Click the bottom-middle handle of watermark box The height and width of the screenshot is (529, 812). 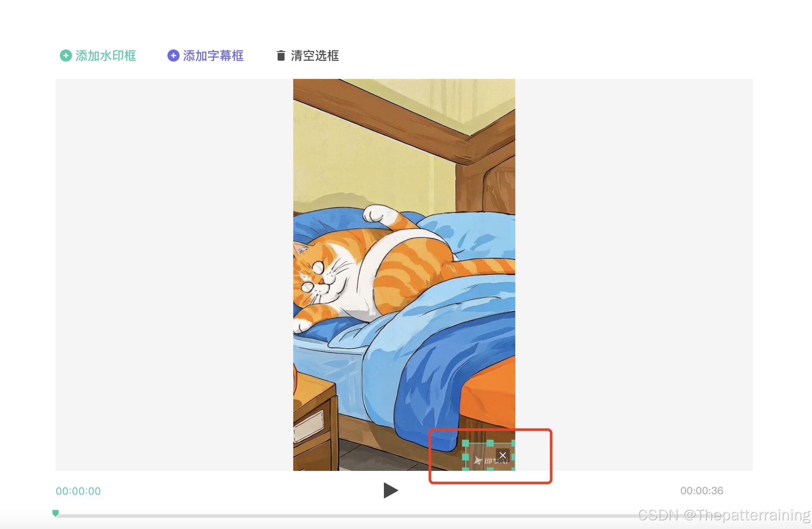(490, 469)
